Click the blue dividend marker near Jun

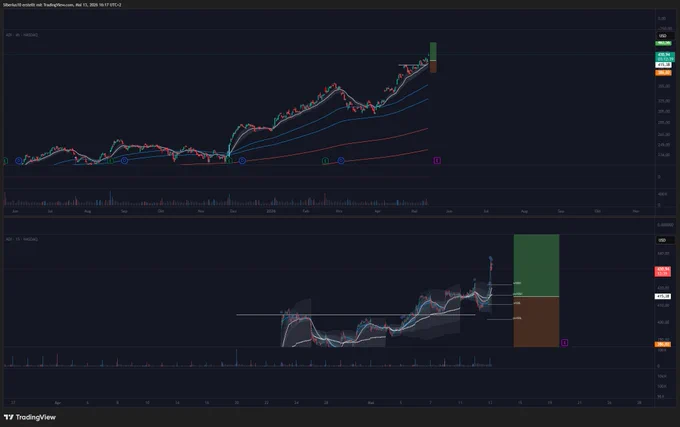19,160
